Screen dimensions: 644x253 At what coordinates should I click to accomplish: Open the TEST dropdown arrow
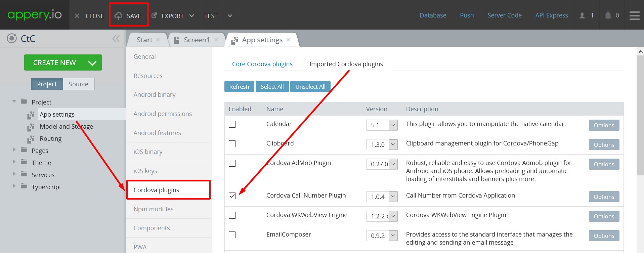pyautogui.click(x=230, y=16)
